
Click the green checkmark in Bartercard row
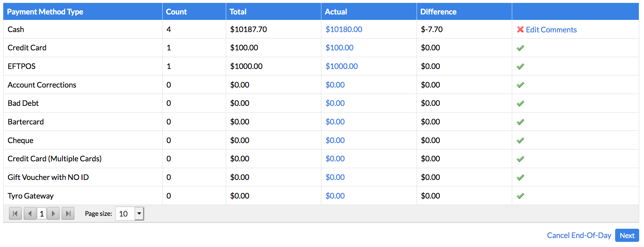pyautogui.click(x=520, y=122)
